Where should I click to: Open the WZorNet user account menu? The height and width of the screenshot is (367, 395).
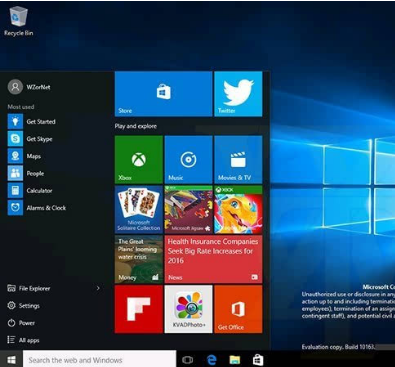coord(29,87)
